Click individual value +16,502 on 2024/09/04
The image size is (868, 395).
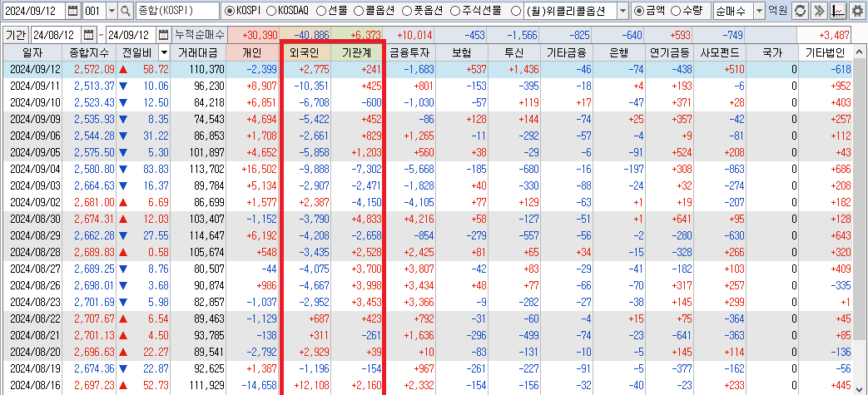(x=259, y=168)
